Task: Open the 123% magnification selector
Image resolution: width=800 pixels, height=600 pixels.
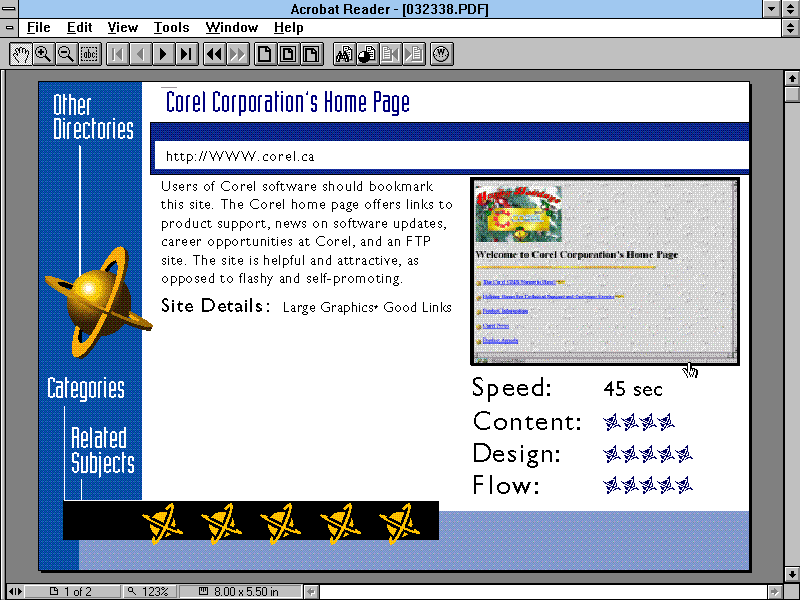Action: (x=149, y=591)
